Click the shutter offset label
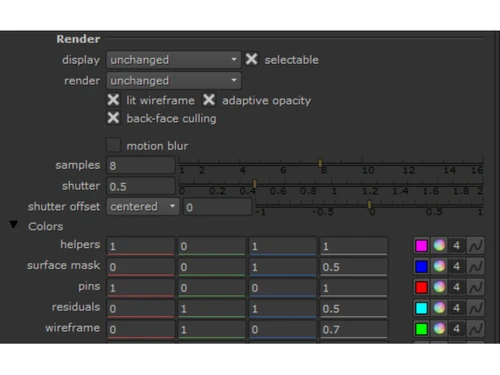Viewport: 500px width, 375px height. pyautogui.click(x=64, y=207)
